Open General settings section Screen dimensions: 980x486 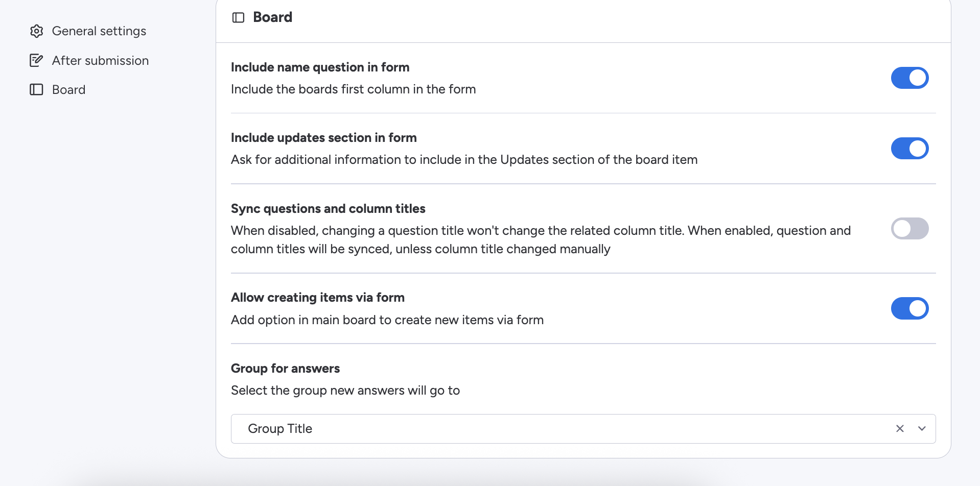click(99, 31)
